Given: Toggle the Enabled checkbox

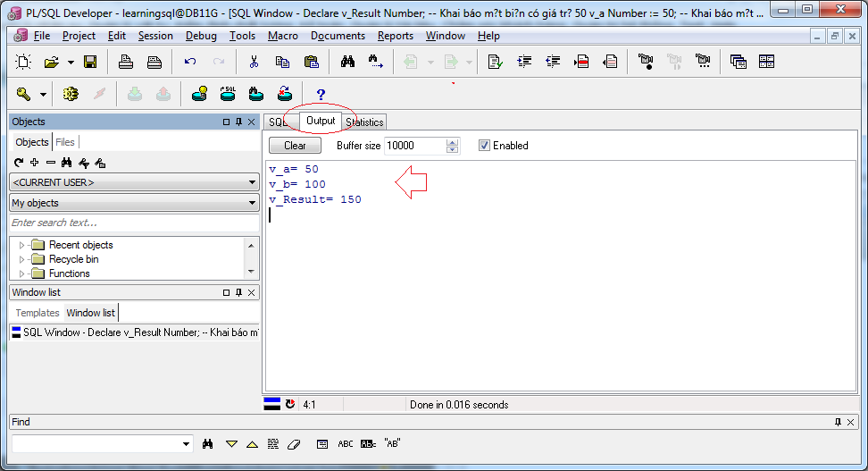Looking at the screenshot, I should 484,145.
